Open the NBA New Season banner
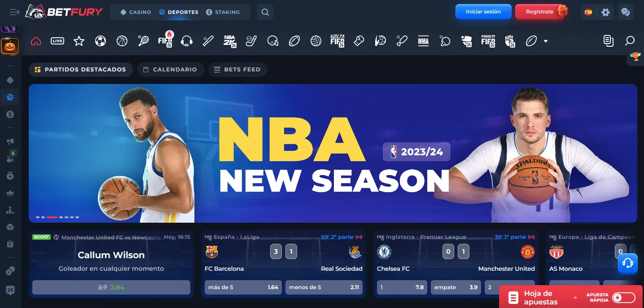Screen dimensions: 644x308 [333, 153]
